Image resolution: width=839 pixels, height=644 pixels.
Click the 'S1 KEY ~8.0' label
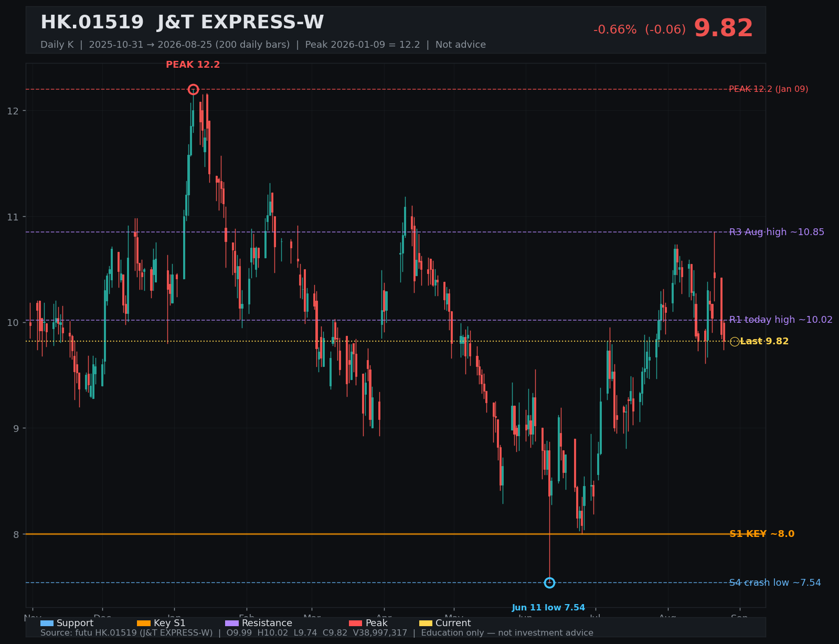(x=762, y=534)
